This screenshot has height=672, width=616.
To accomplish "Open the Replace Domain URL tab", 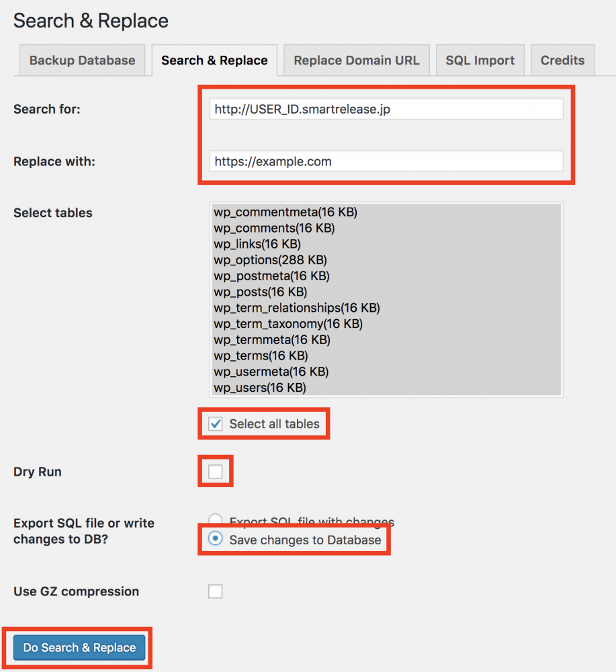I will 356,60.
